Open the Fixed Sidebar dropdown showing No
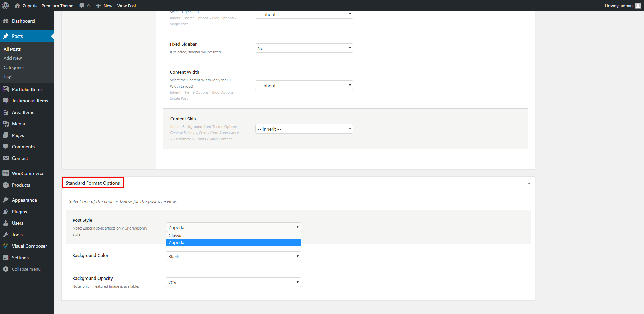Screen dimensions: 644x314 pyautogui.click(x=304, y=48)
